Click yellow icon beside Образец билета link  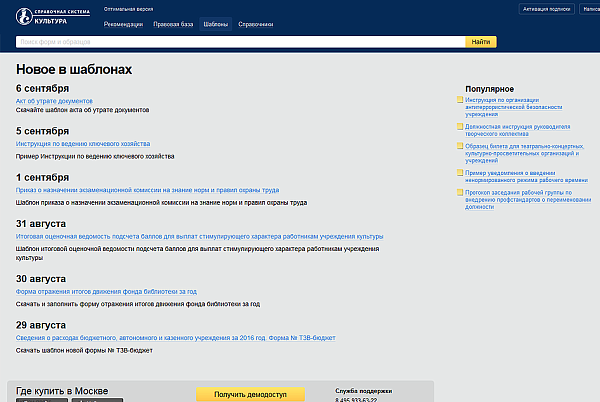tap(460, 145)
